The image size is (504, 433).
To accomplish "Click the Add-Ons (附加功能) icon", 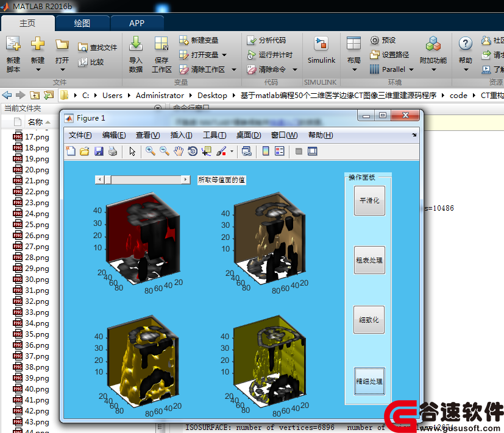I will [x=433, y=44].
